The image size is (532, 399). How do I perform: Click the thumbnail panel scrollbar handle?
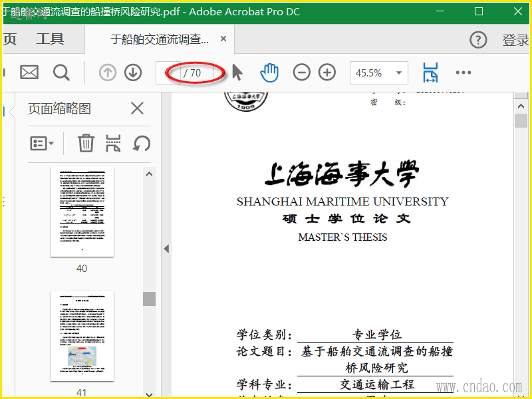(x=149, y=299)
